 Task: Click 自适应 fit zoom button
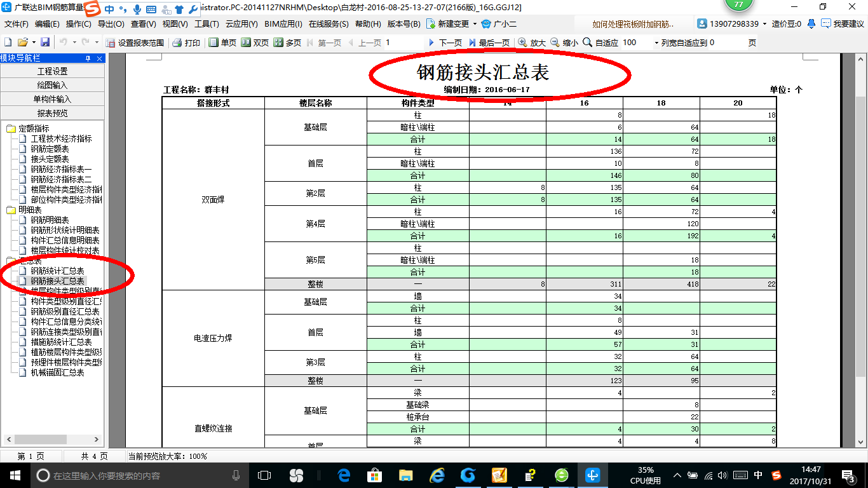click(600, 43)
